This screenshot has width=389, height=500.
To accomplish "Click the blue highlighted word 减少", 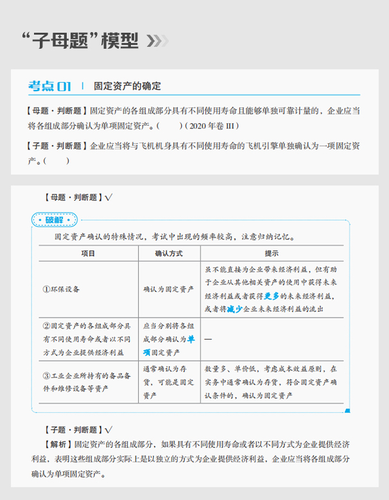I will (235, 309).
